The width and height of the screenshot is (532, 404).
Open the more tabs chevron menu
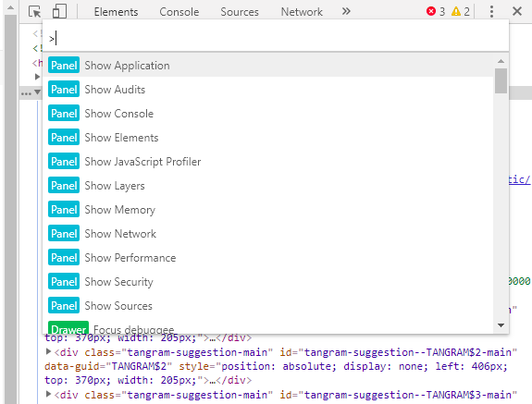tap(346, 11)
